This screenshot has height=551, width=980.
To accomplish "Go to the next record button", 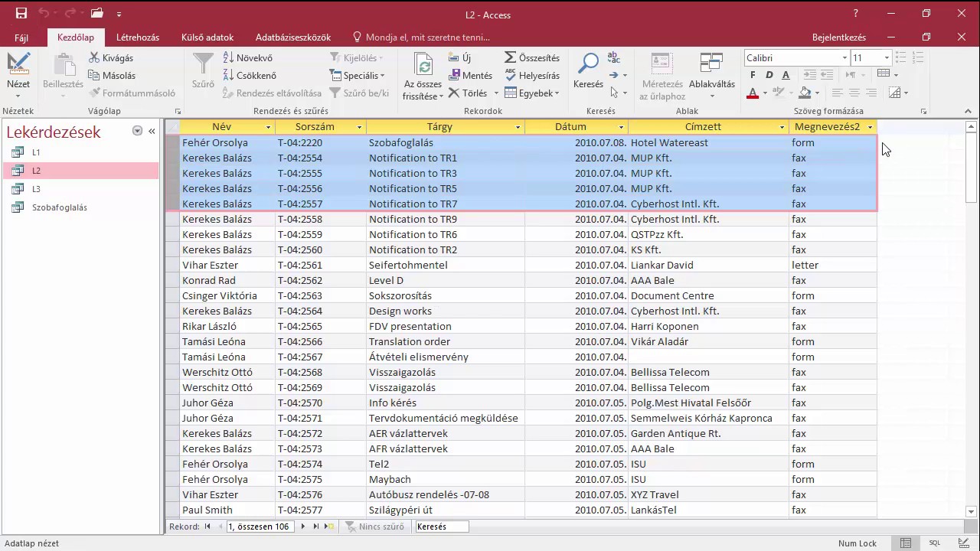I will [x=303, y=527].
